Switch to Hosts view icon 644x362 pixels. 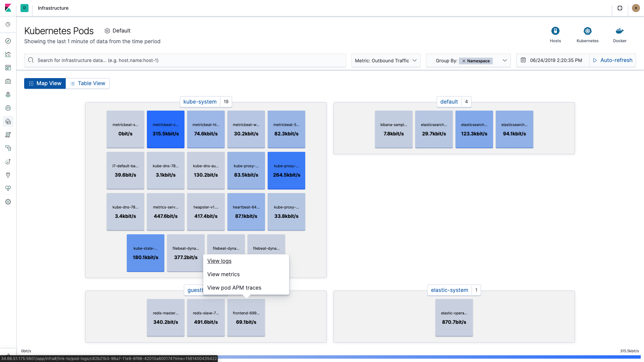point(555,31)
